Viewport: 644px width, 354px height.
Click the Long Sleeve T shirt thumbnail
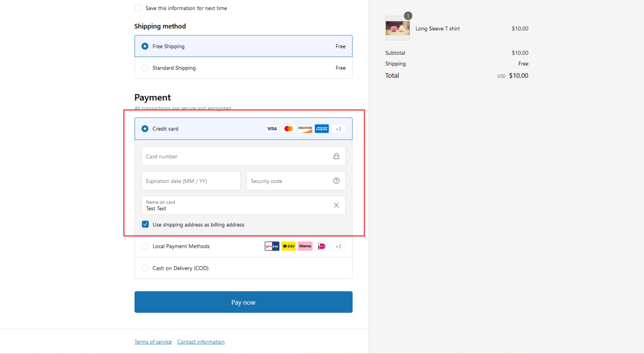398,28
